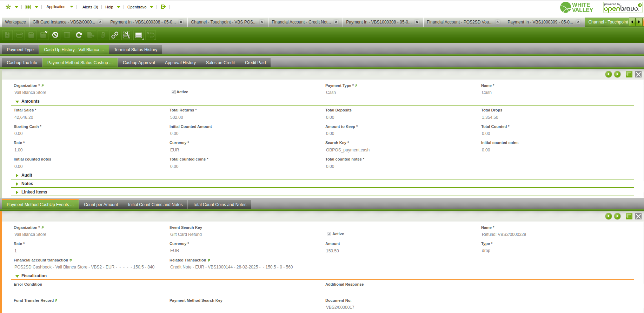Viewport: 644px width, 313px height.
Task: Open the Financial account transaction link icon
Action: pos(71,260)
